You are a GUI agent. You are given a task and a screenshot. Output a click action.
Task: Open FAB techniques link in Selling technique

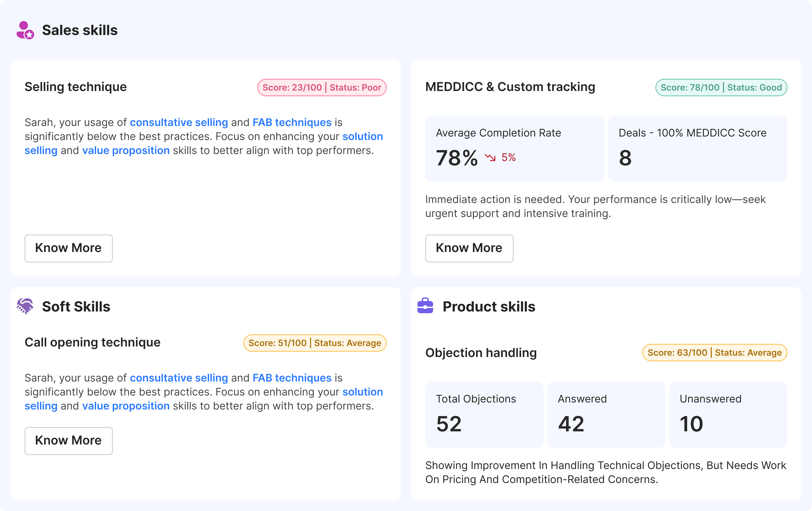click(x=292, y=122)
